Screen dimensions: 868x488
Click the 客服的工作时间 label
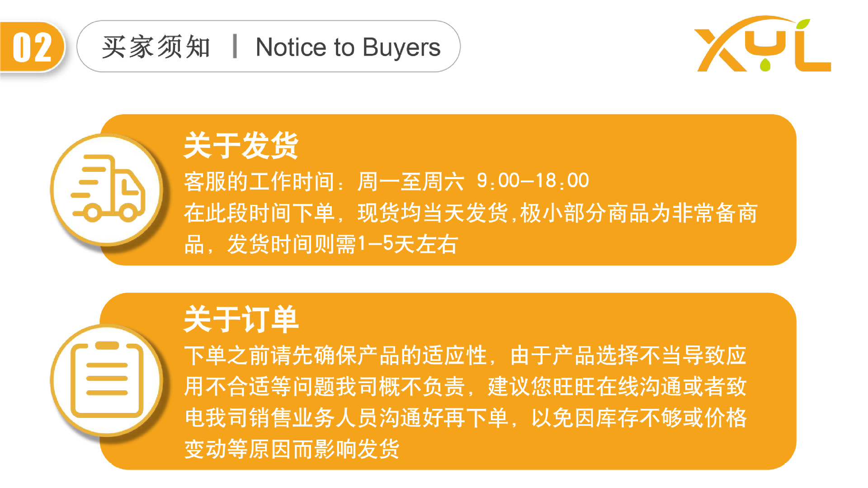click(259, 182)
